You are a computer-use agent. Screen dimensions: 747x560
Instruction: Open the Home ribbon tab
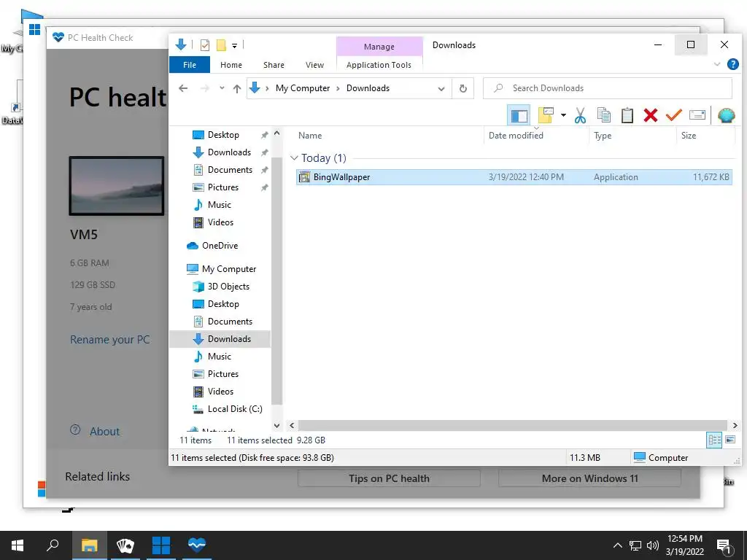coord(231,65)
